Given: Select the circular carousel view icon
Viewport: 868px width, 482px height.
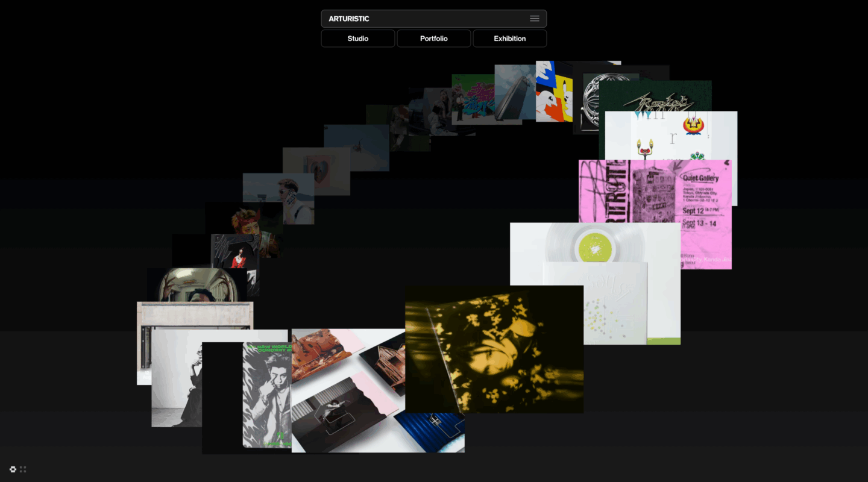Looking at the screenshot, I should 13,469.
